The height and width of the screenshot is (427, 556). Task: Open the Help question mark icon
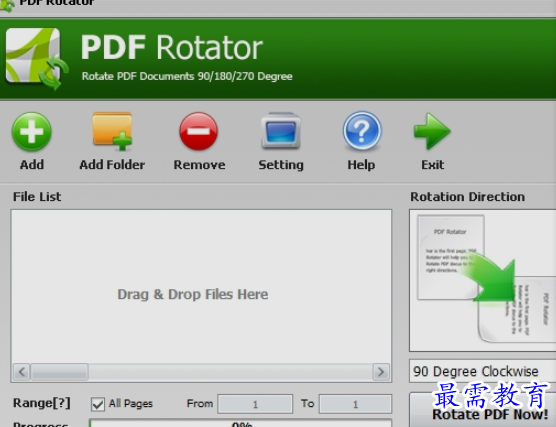tap(362, 131)
